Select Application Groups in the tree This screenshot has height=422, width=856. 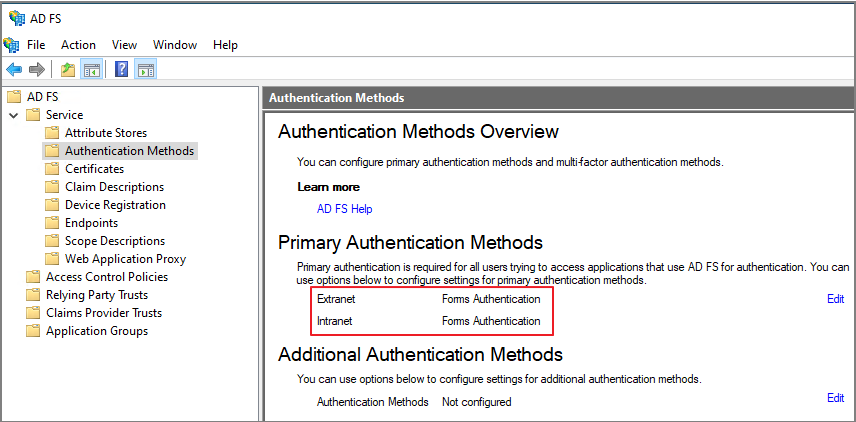[x=97, y=331]
